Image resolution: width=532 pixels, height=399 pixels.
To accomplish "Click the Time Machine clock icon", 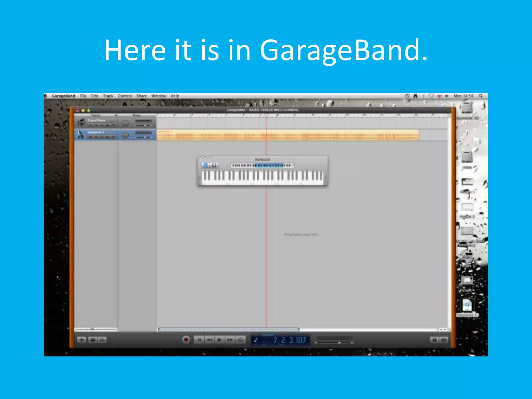I will [x=407, y=96].
